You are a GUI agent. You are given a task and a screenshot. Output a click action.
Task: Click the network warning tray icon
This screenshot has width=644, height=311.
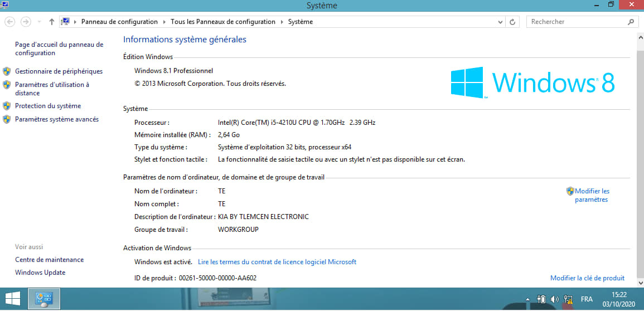[x=568, y=299]
